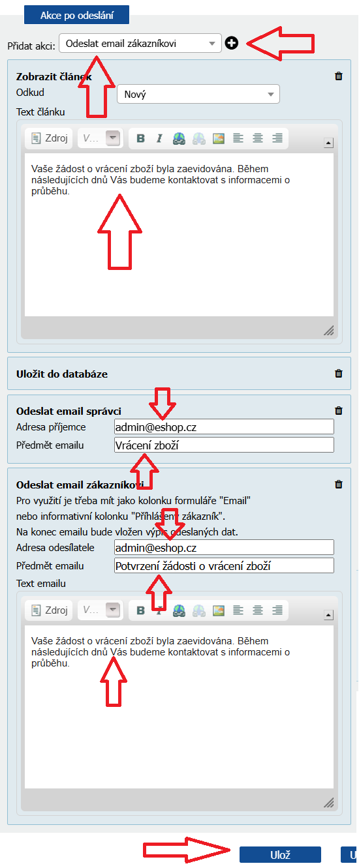The image size is (359, 868).
Task: Click the Uložit do databáze heading
Action: coord(62,374)
